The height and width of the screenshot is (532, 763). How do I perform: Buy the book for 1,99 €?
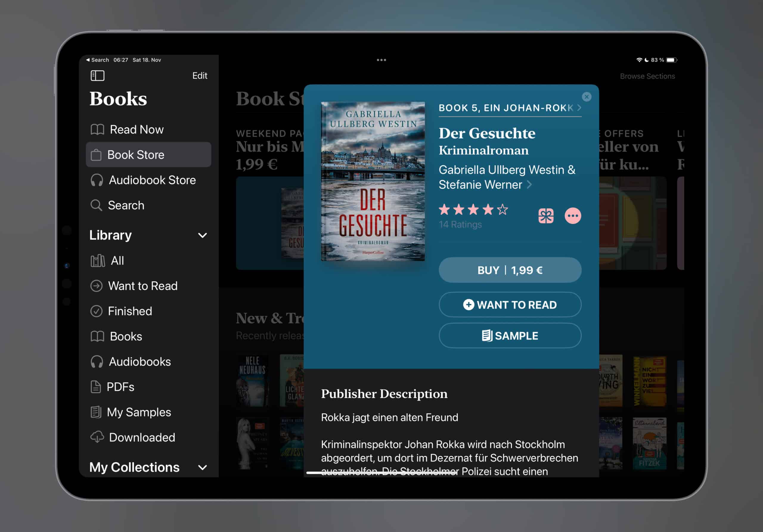tap(510, 270)
